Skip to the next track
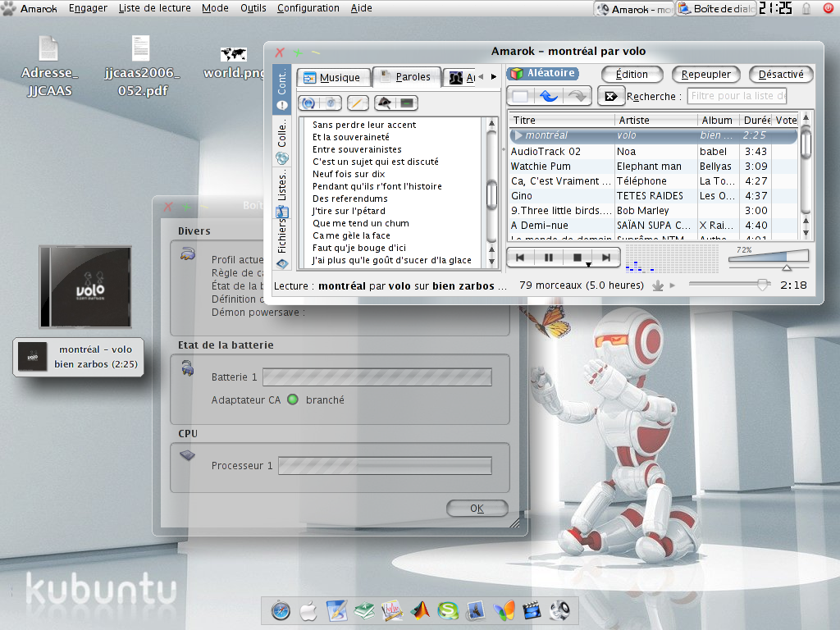840x630 pixels. click(x=606, y=258)
